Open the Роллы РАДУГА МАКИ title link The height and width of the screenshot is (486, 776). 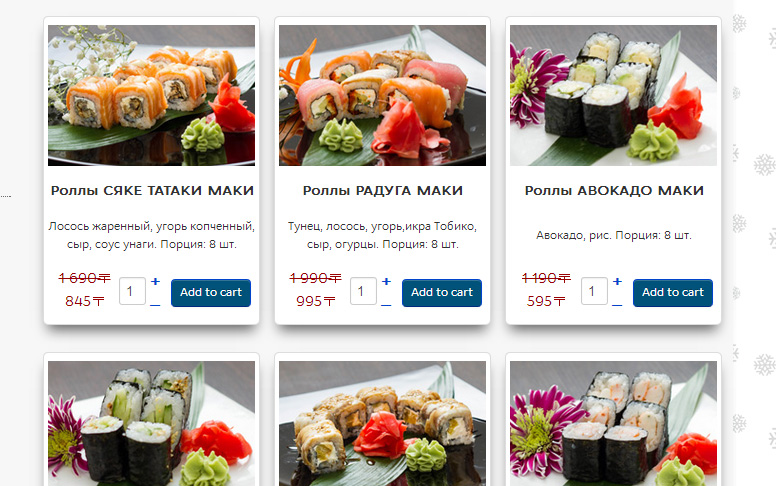tap(383, 191)
